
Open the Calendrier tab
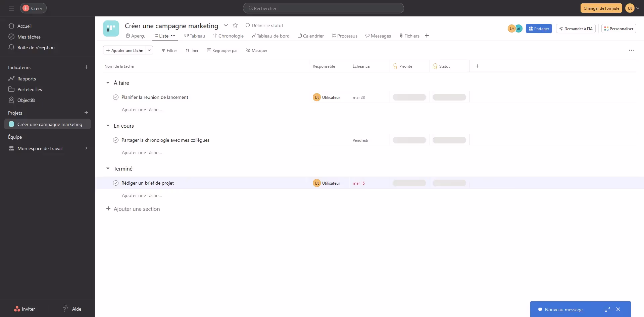click(x=310, y=36)
